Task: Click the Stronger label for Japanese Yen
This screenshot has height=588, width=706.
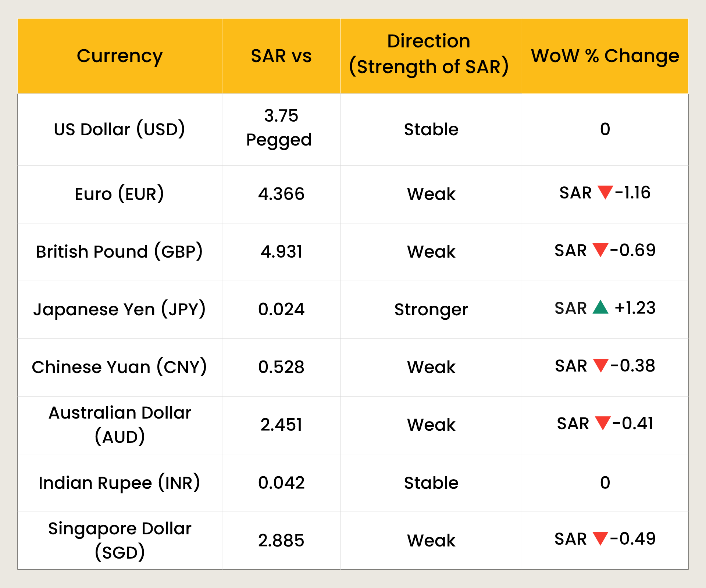Action: (430, 309)
